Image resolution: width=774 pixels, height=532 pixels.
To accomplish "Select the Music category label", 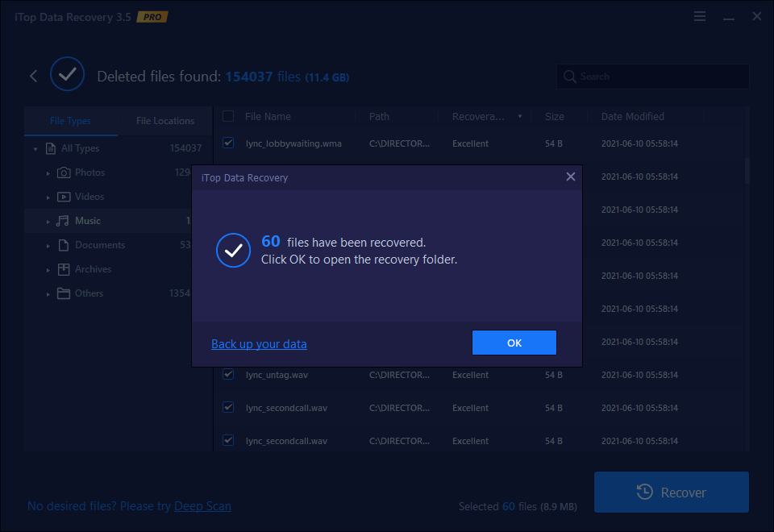I will 88,221.
